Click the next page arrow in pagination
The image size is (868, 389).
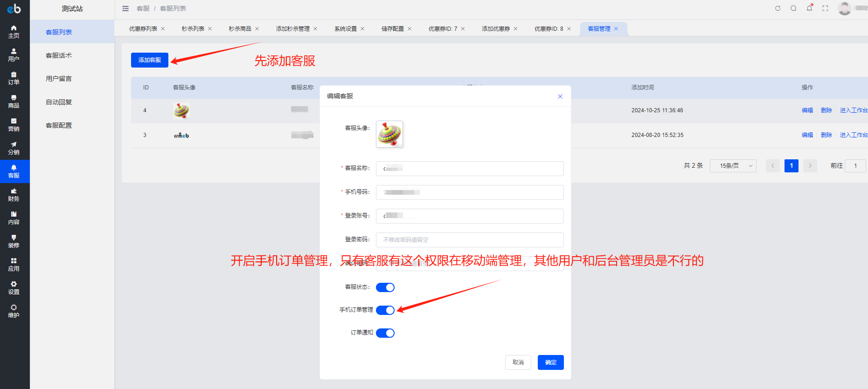tap(810, 166)
